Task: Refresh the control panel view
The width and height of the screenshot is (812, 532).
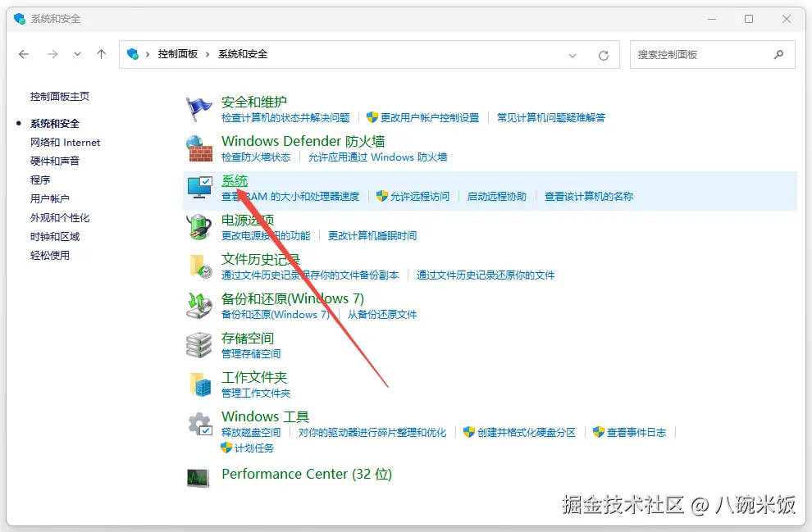Action: pyautogui.click(x=604, y=56)
